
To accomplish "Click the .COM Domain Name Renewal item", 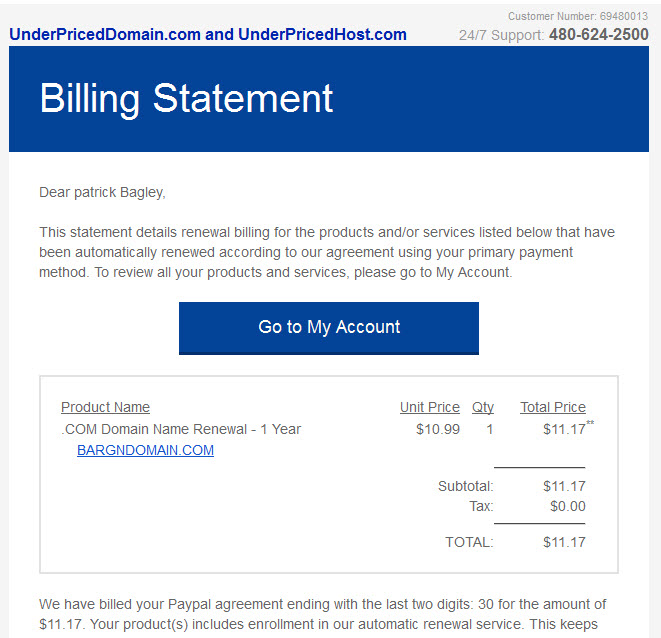I will (181, 429).
